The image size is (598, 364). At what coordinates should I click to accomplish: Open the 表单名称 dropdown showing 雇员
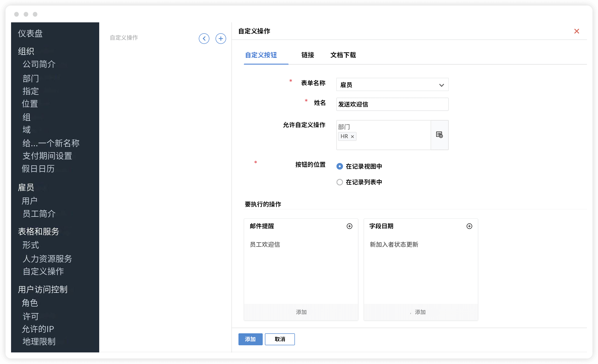(387, 85)
